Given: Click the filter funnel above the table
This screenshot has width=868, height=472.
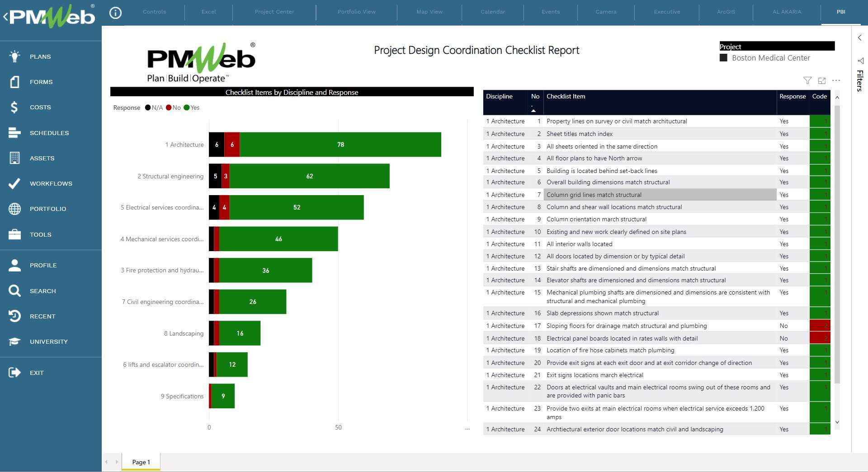Looking at the screenshot, I should (807, 80).
